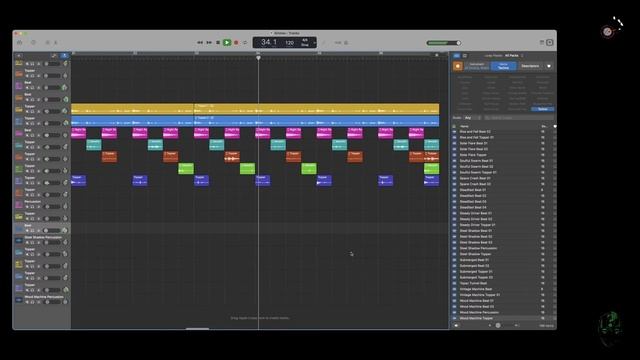Viewport: 640px width, 360px height.
Task: Open the Quick Help icon
Action: [x=33, y=42]
